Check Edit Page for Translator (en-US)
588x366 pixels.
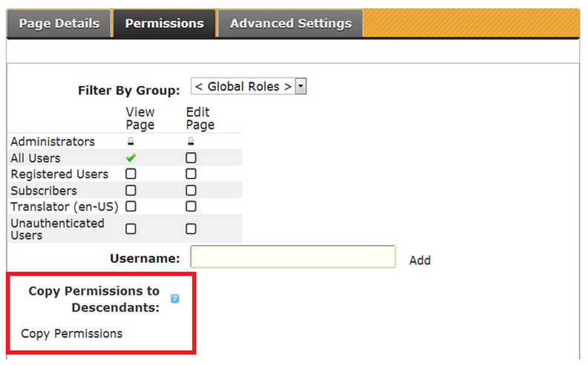point(191,206)
